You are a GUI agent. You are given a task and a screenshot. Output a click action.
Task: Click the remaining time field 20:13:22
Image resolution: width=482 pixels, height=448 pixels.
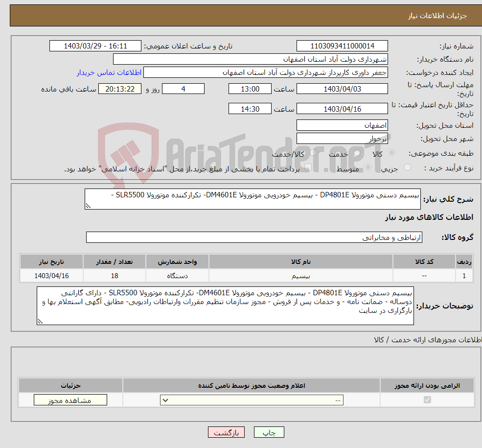tap(120, 89)
